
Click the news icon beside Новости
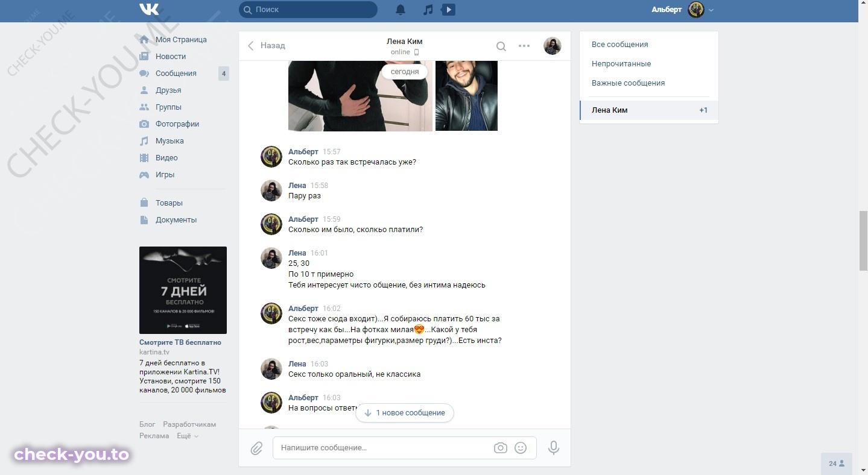tap(144, 57)
